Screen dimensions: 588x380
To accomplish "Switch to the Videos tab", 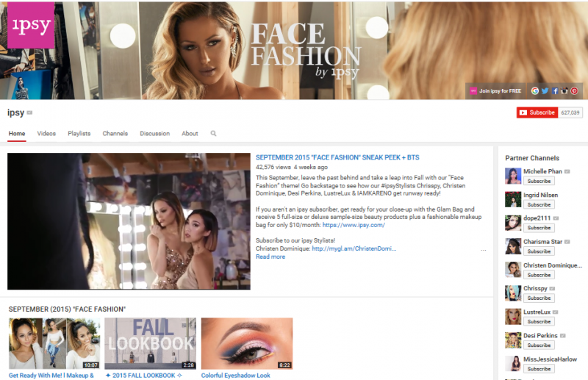I will click(x=46, y=134).
